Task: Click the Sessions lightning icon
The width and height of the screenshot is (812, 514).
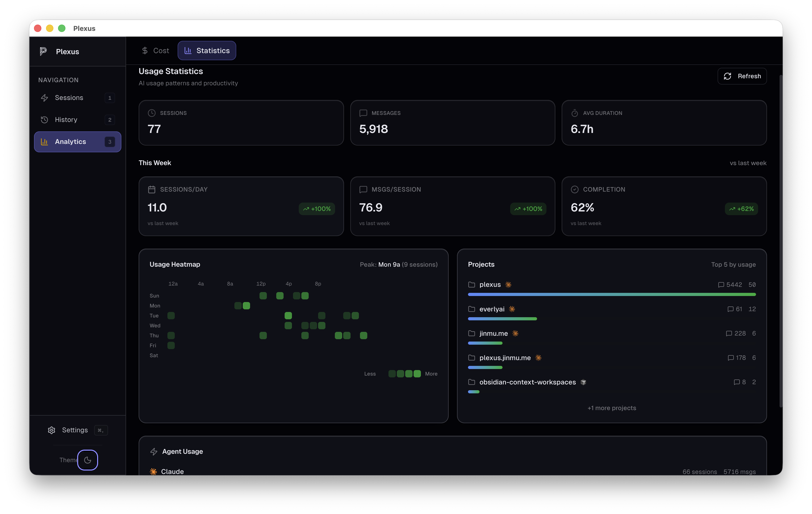Action: (x=45, y=98)
